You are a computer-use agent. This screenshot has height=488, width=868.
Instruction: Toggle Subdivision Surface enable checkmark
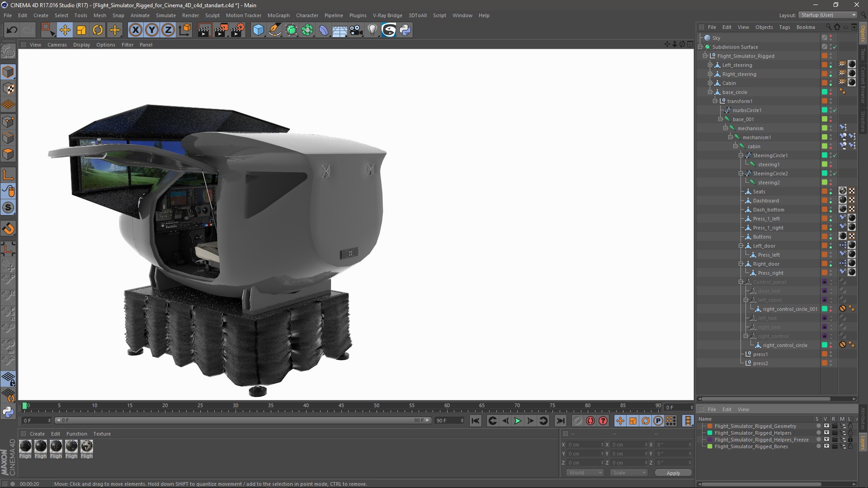coord(835,47)
